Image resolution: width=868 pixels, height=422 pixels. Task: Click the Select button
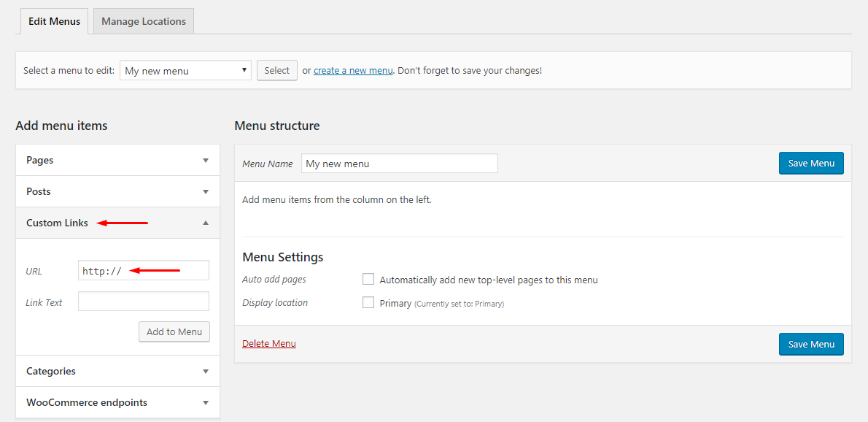tap(276, 71)
